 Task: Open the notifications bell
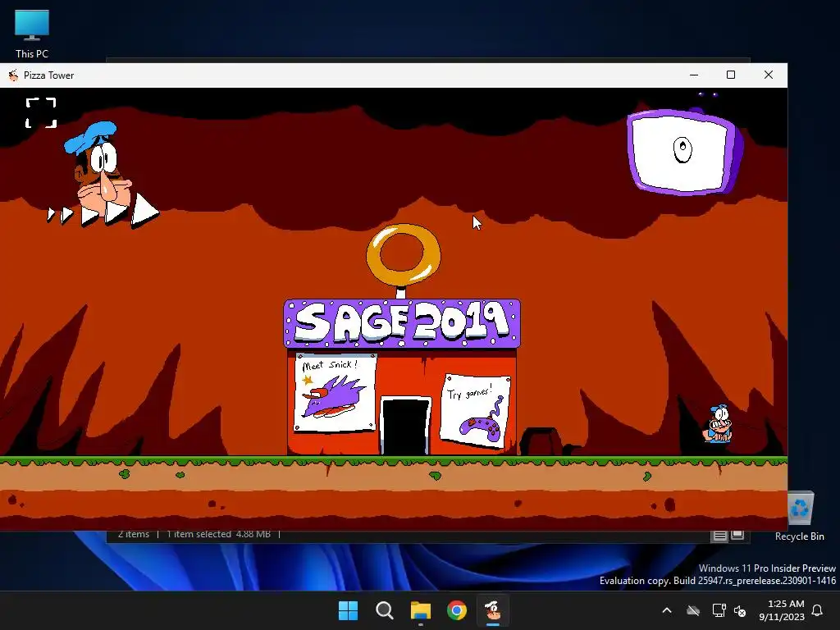818,610
